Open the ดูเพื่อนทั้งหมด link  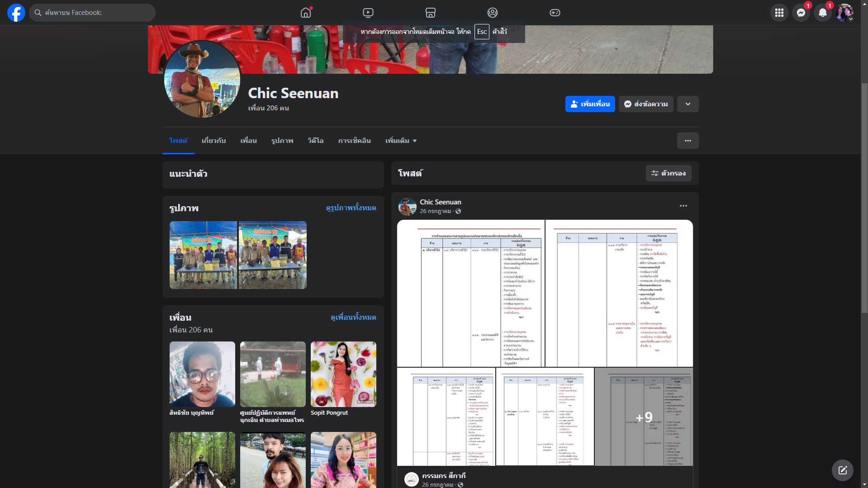tap(353, 317)
